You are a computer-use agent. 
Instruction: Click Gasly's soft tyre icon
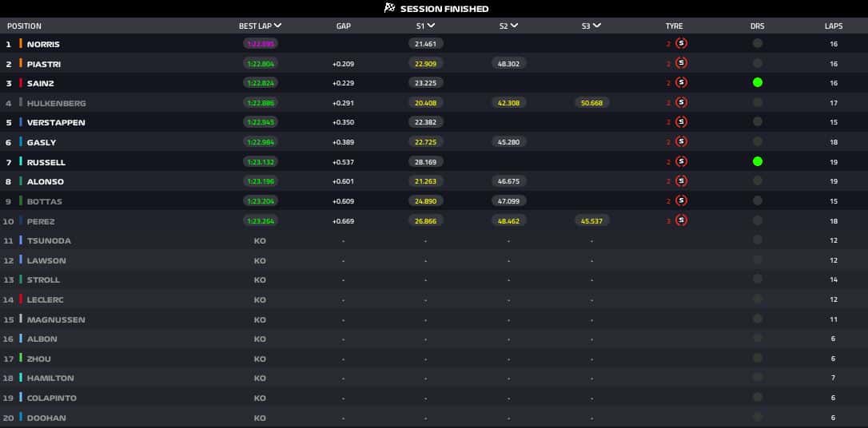pos(682,141)
